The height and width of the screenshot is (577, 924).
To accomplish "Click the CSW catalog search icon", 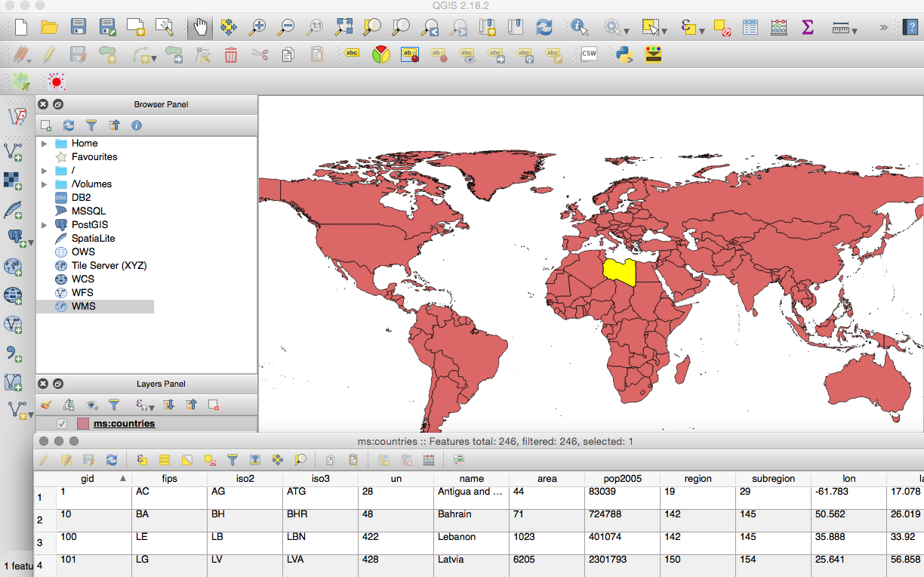I will (x=588, y=54).
